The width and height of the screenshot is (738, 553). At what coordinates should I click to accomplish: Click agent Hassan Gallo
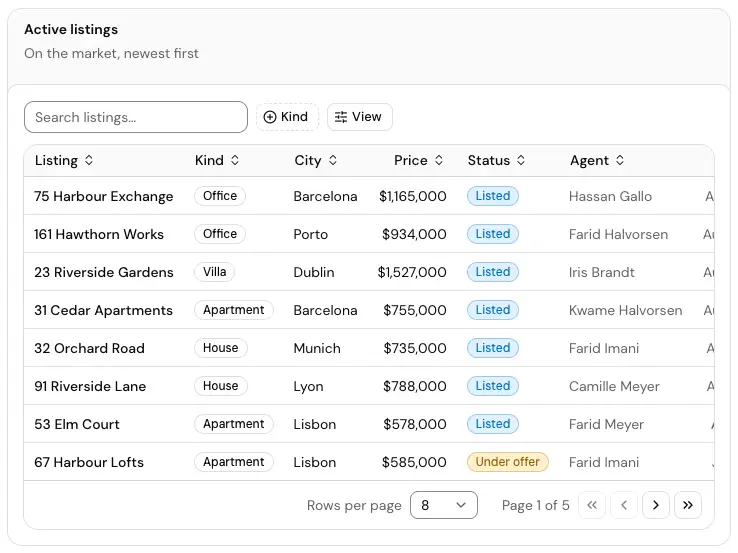[610, 196]
